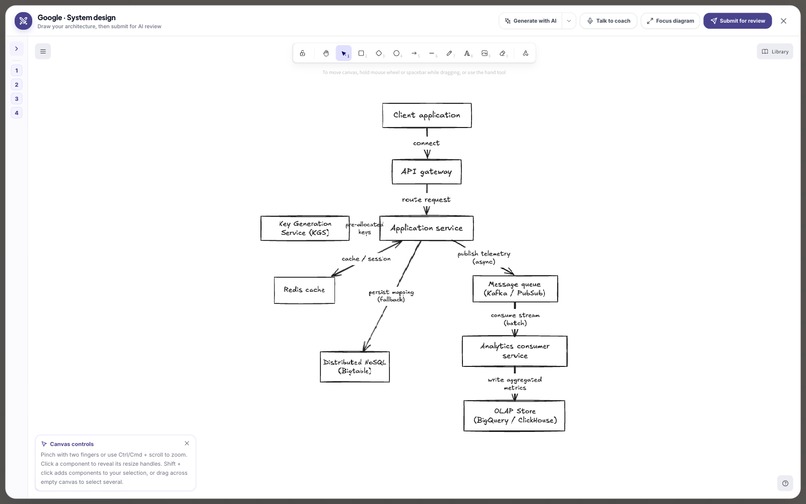Click the 'route request' arrow label
Image resolution: width=806 pixels, height=504 pixels.
coord(426,200)
